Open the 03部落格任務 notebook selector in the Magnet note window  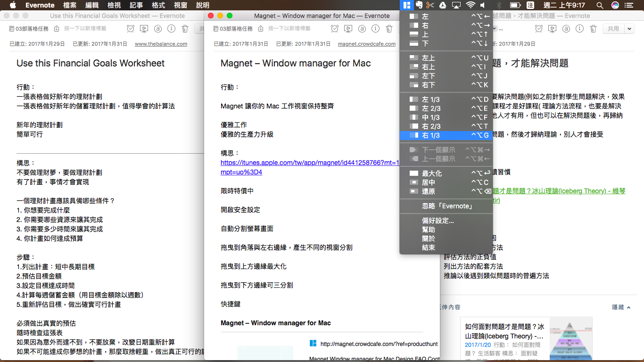[233, 29]
